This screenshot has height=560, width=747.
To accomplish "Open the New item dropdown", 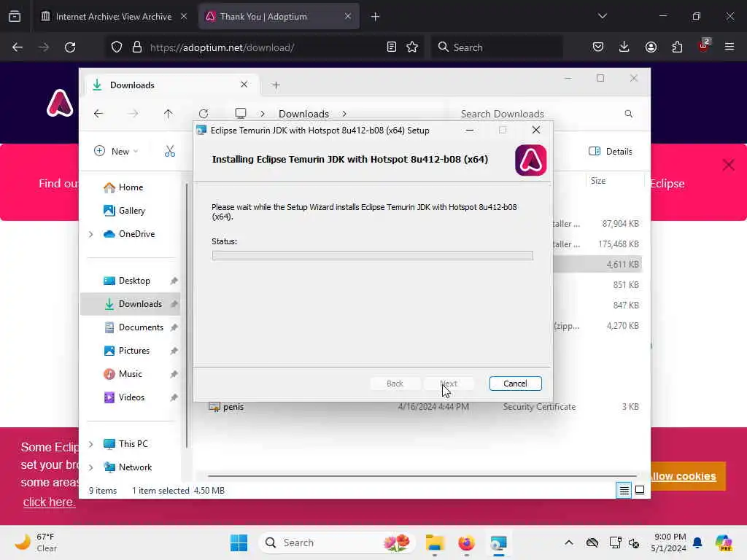I will (116, 152).
